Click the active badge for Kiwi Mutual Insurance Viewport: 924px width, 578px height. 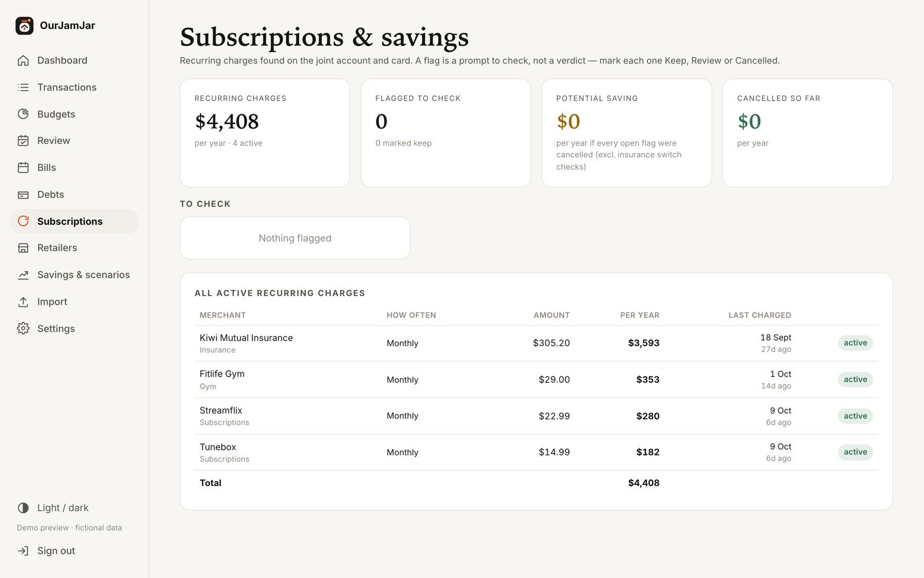[x=855, y=343]
